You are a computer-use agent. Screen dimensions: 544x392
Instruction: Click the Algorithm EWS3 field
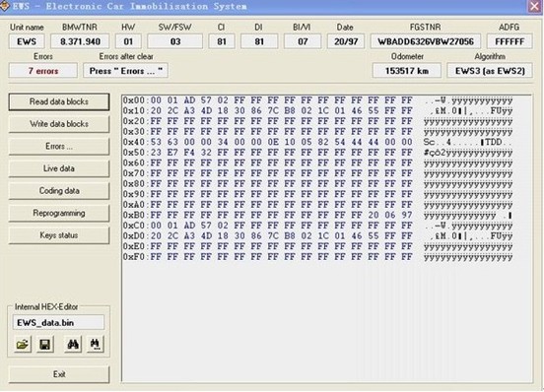point(490,71)
